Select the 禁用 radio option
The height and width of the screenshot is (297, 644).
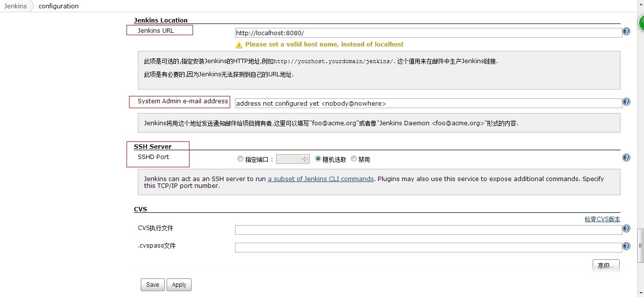(354, 159)
